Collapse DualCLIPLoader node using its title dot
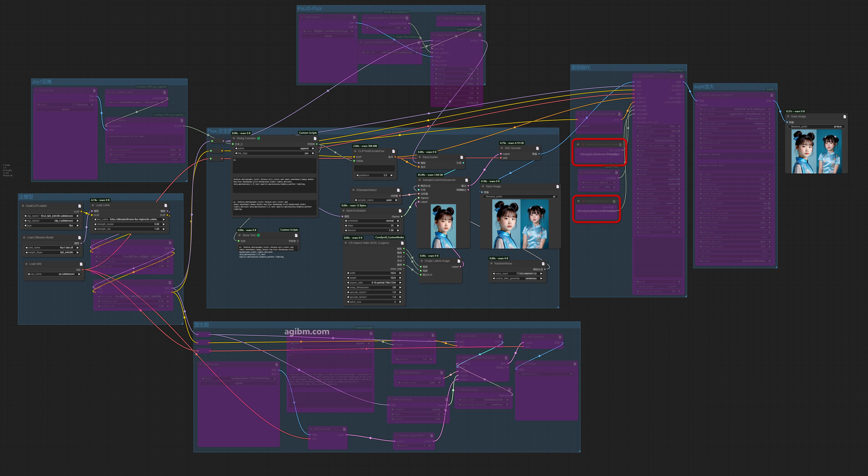Screen dimensions: 868x476 tap(23, 206)
